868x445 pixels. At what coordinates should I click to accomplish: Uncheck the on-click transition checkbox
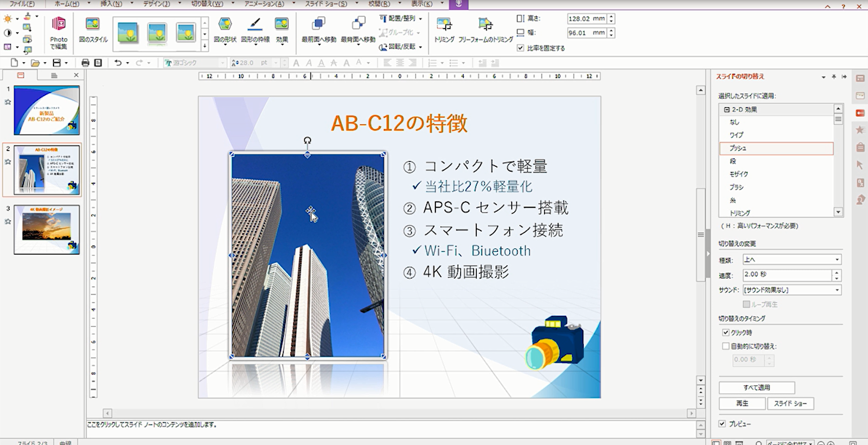click(725, 333)
